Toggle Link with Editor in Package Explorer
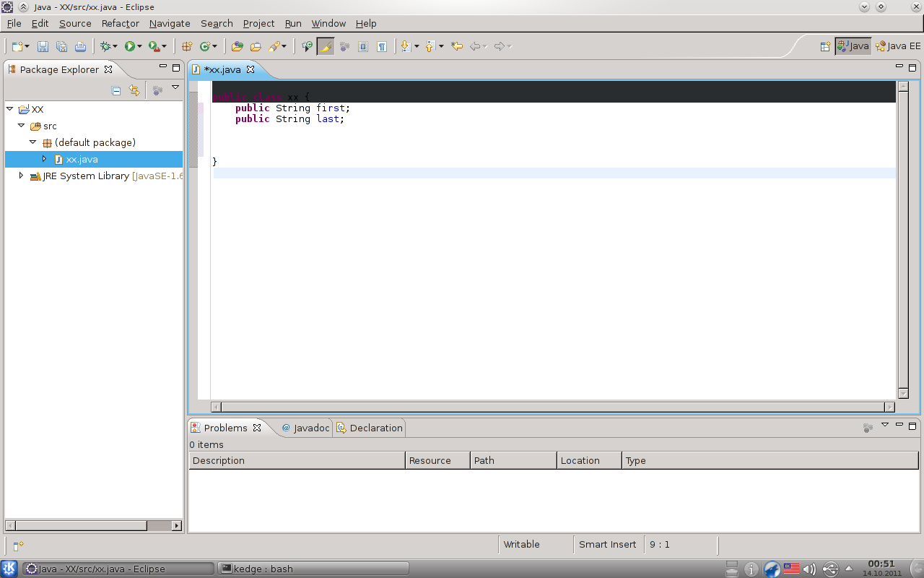This screenshot has height=578, width=924. pos(134,90)
